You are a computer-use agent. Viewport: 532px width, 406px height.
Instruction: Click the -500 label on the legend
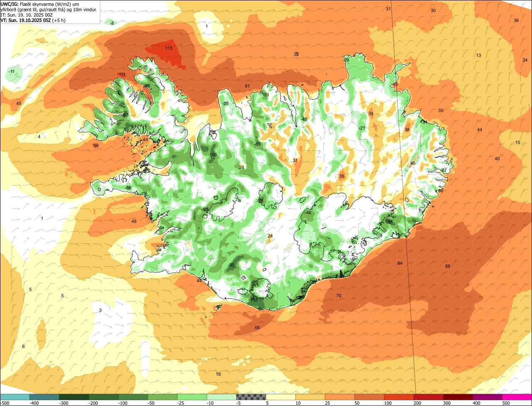pyautogui.click(x=5, y=403)
